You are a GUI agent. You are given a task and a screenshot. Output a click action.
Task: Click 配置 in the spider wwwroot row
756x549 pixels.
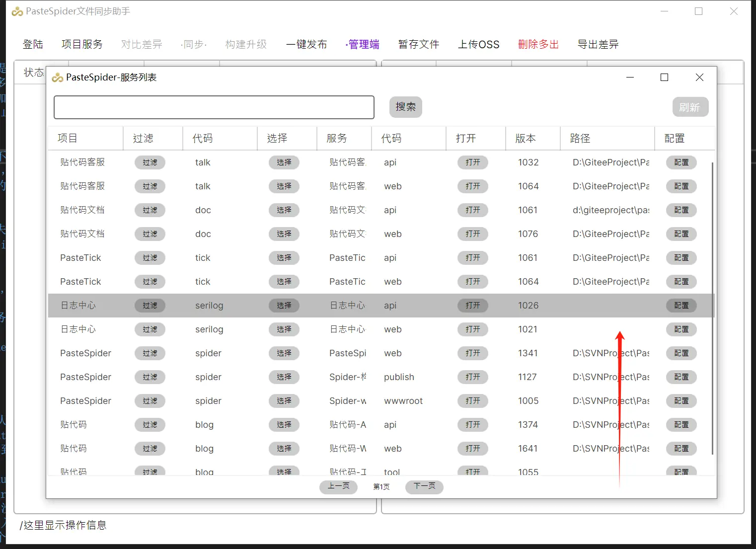click(x=681, y=401)
